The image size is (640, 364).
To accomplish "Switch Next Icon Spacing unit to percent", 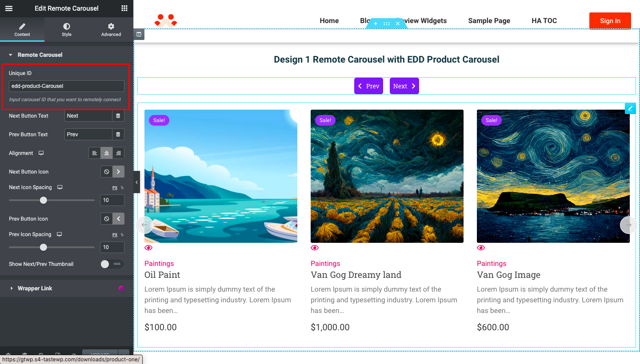I will [121, 188].
